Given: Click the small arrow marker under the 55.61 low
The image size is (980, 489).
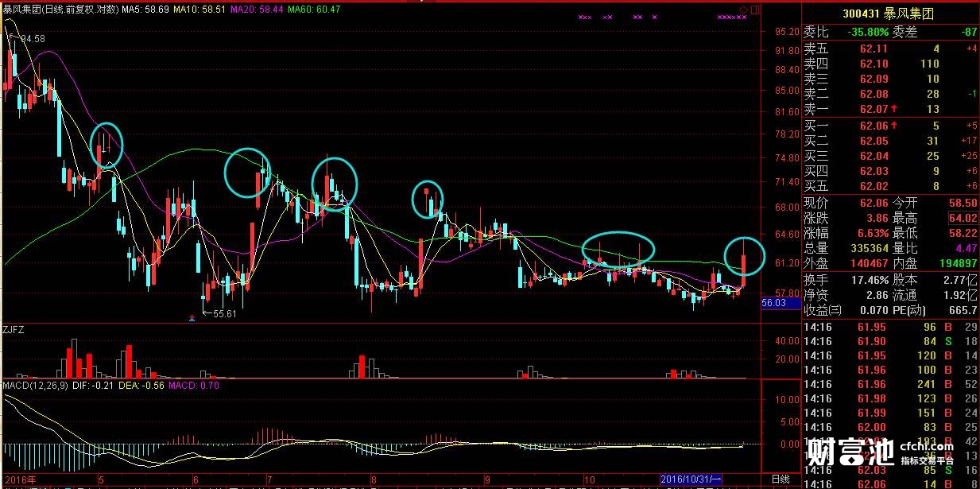Looking at the screenshot, I should tap(192, 318).
